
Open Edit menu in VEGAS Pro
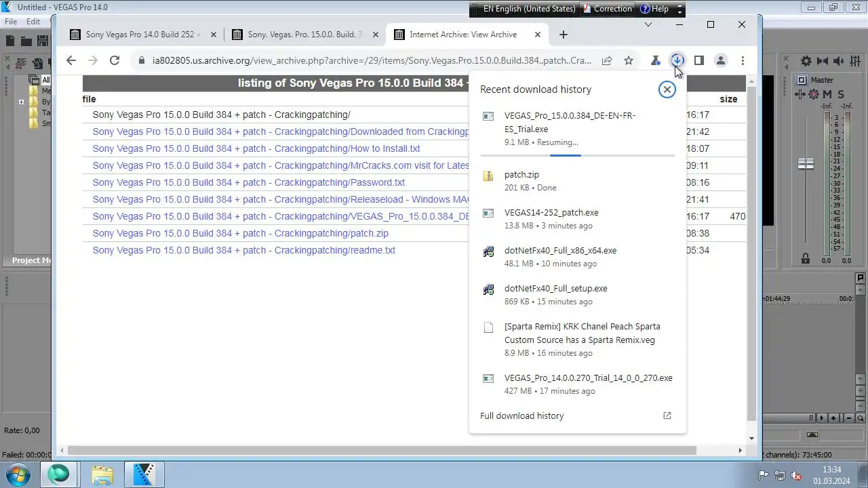tap(33, 22)
